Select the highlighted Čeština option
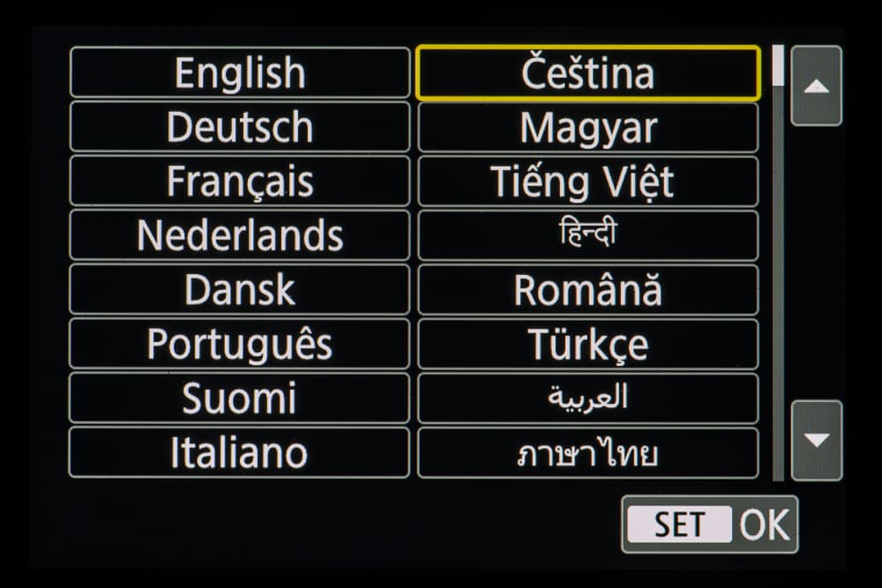The image size is (882, 588). point(587,72)
